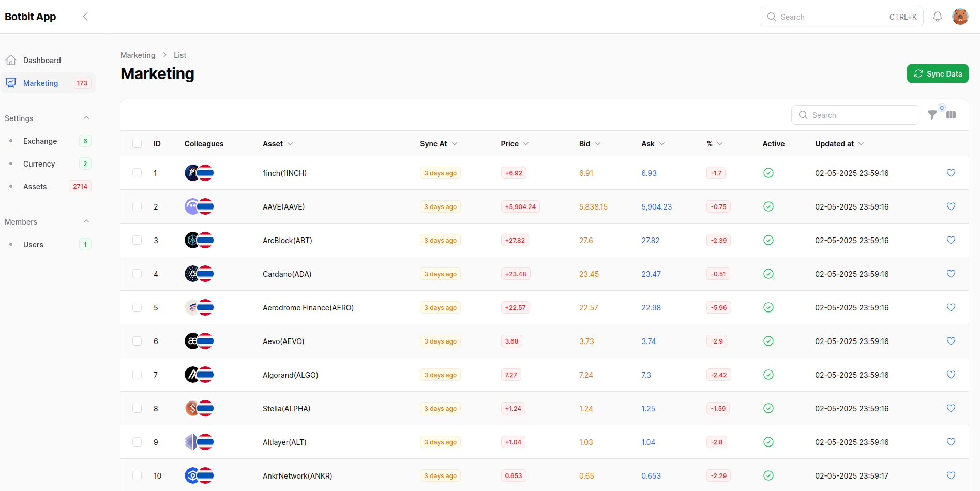Toggle table columns icon
Screen dimensions: 980x491
tap(951, 115)
